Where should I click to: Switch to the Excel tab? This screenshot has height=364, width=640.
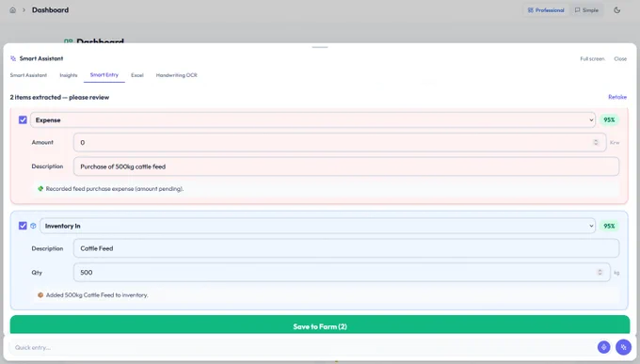click(x=137, y=75)
